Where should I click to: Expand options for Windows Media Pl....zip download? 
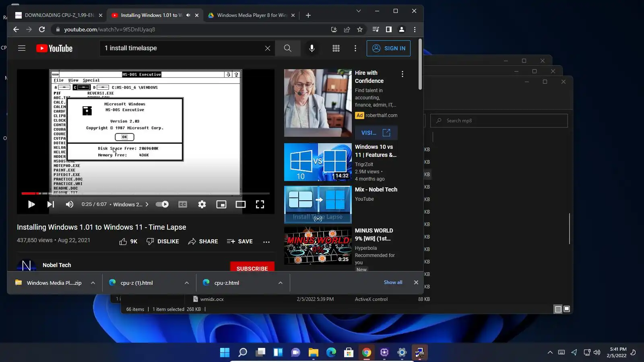click(x=93, y=283)
